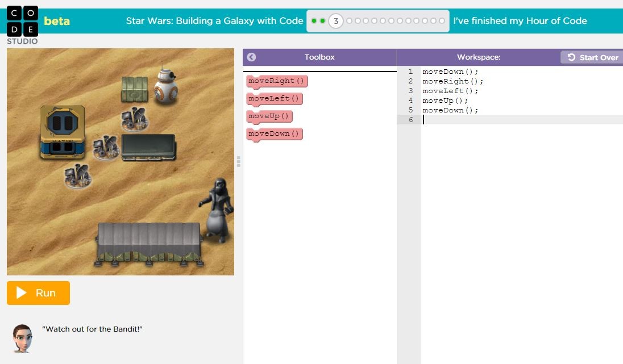623x364 pixels.
Task: Jump to level 9 progress dot
Action: click(x=391, y=20)
